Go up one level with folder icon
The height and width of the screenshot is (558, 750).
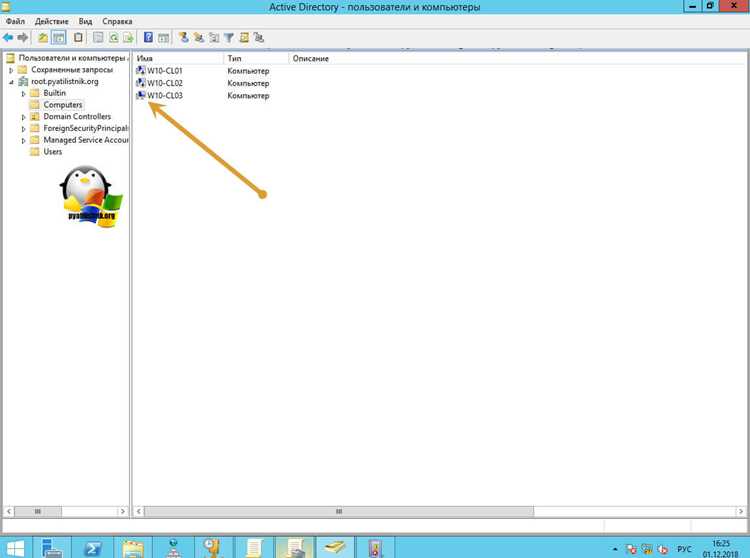click(x=43, y=38)
